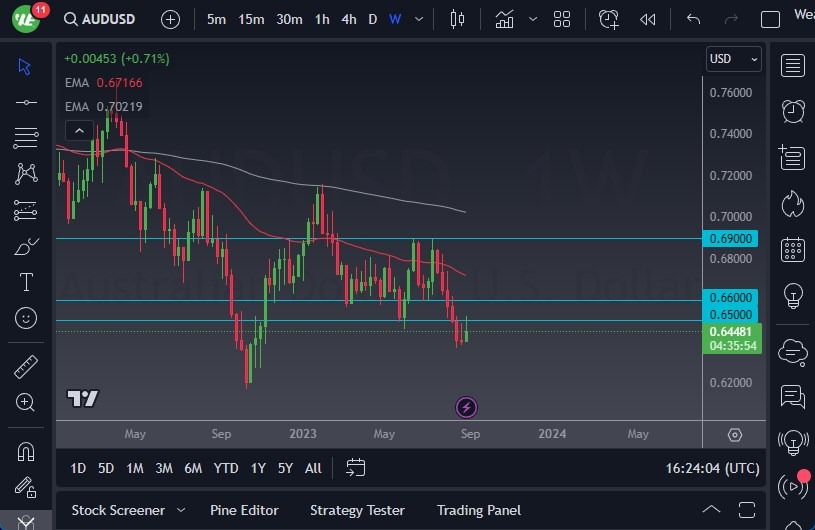The width and height of the screenshot is (815, 530).
Task: Open the Pine Editor tab
Action: click(246, 510)
